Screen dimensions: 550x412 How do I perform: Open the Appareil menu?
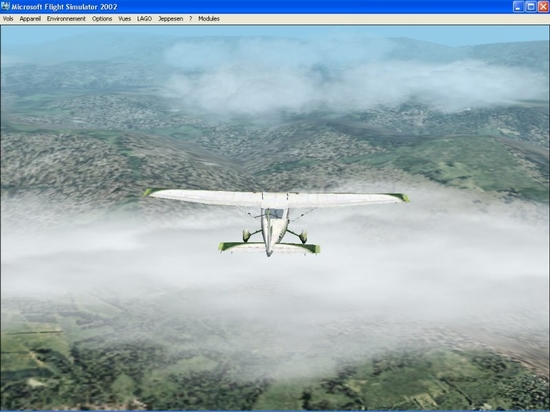[x=30, y=19]
